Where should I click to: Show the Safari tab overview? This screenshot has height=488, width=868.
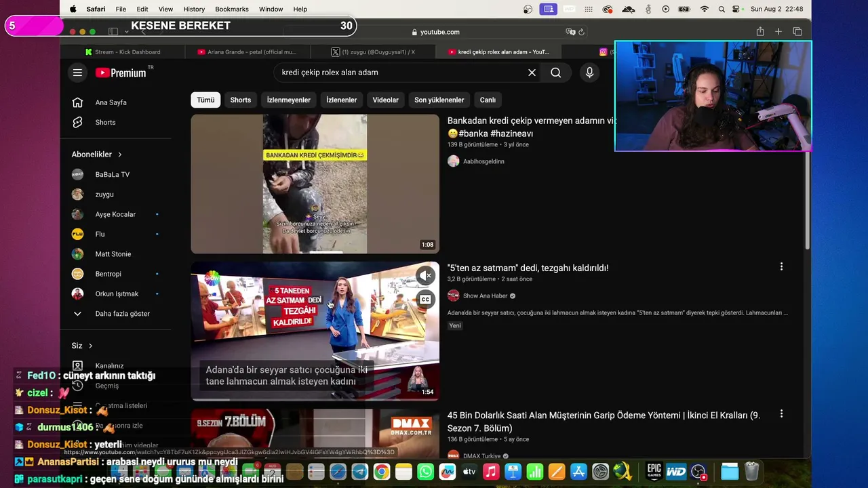tap(797, 31)
